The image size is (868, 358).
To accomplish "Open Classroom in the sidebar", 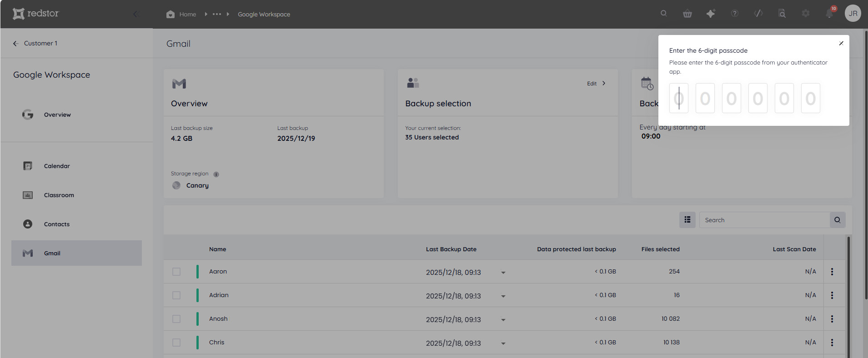I will pos(76,195).
